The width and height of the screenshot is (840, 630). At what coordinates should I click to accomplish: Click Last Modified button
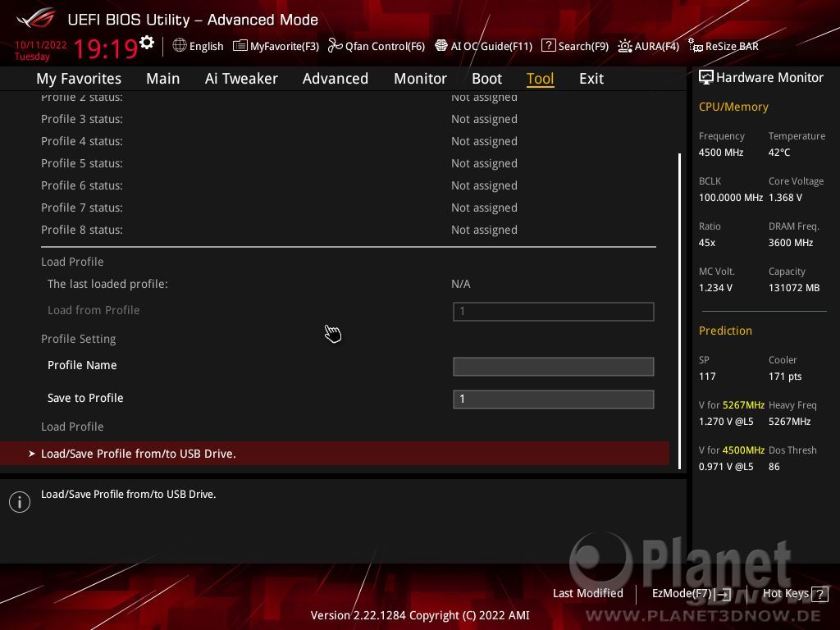587,594
